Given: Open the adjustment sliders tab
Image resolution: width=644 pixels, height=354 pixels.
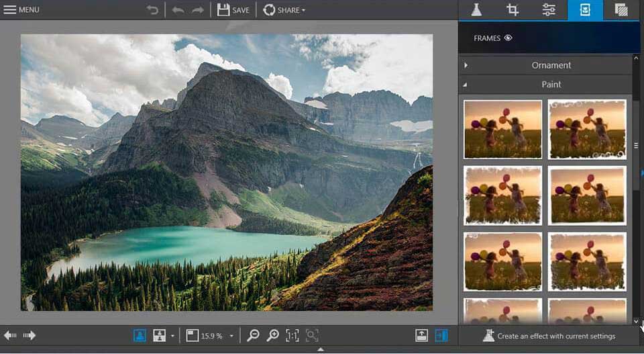Looking at the screenshot, I should tap(549, 10).
